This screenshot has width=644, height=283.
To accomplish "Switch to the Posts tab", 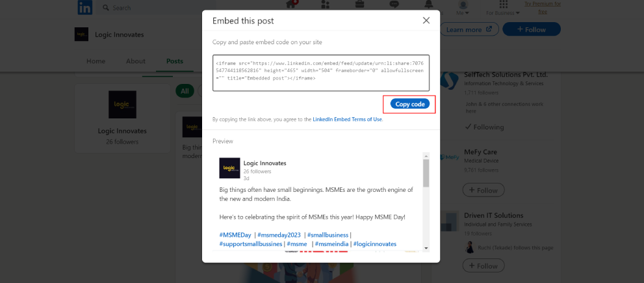I will point(175,61).
